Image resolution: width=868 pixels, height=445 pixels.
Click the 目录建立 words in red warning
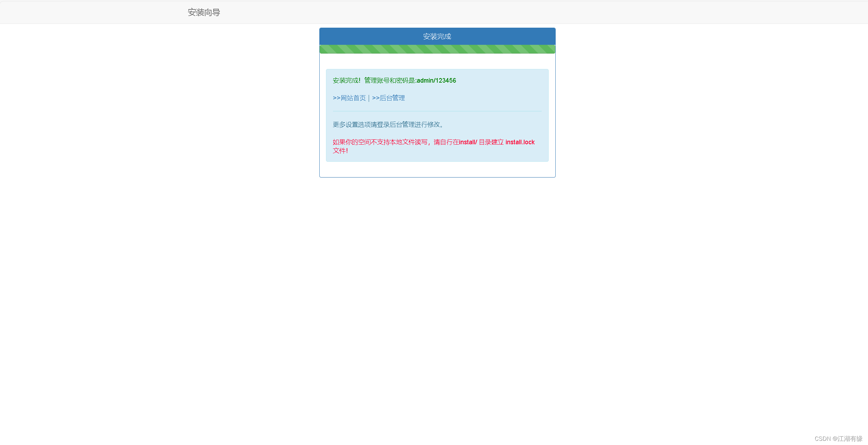491,142
